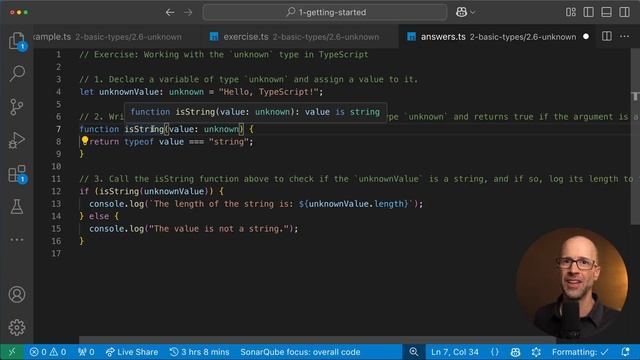Image resolution: width=640 pixels, height=360 pixels.
Task: Click the comment on line 1
Action: pos(224,55)
